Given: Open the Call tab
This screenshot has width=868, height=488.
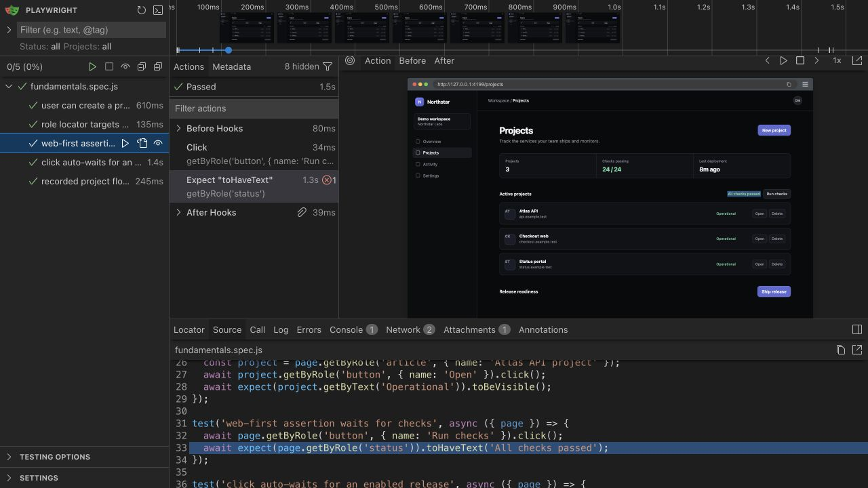Looking at the screenshot, I should (x=257, y=329).
